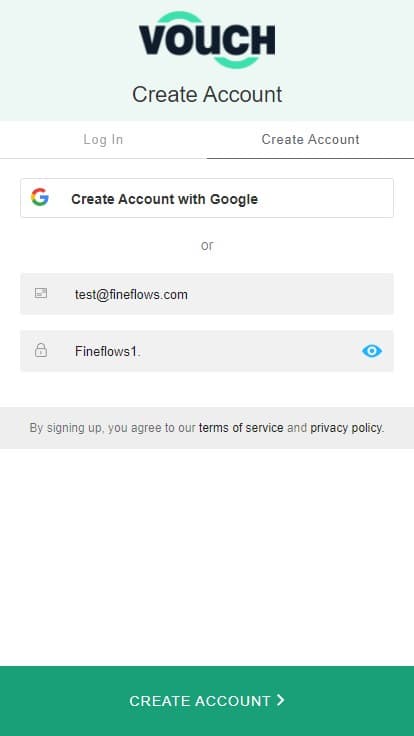
Task: Click the padlock icon
Action: (41, 350)
